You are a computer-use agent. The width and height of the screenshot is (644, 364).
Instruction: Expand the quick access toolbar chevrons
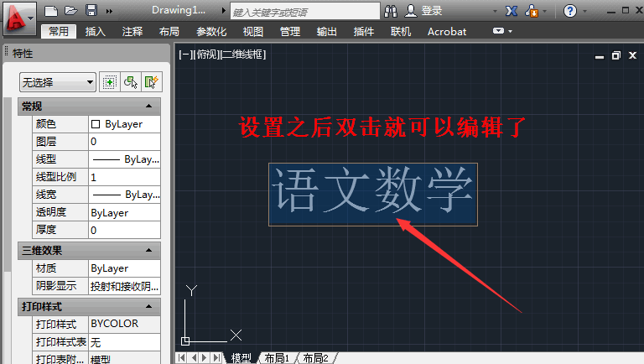(x=109, y=11)
